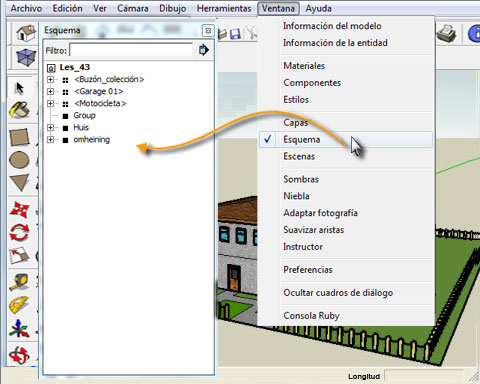This screenshot has width=480, height=384.
Task: Open the Esquema details arrow button
Action: point(203,50)
